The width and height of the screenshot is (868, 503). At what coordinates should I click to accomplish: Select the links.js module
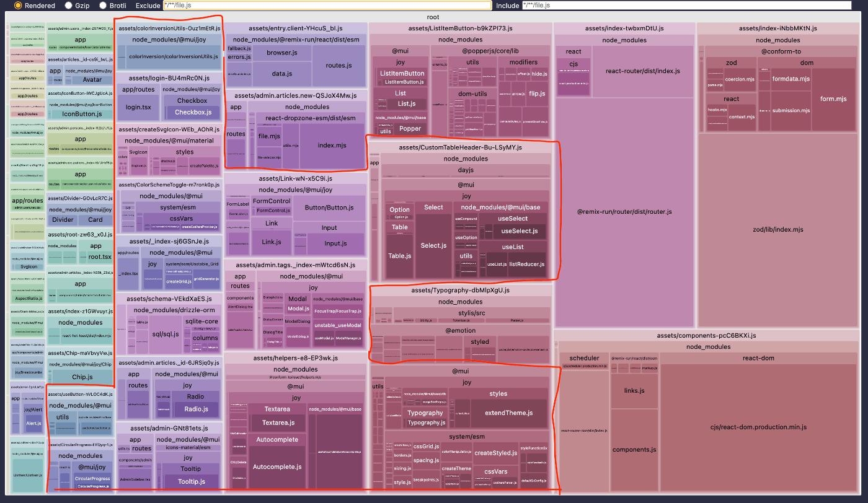tap(634, 391)
